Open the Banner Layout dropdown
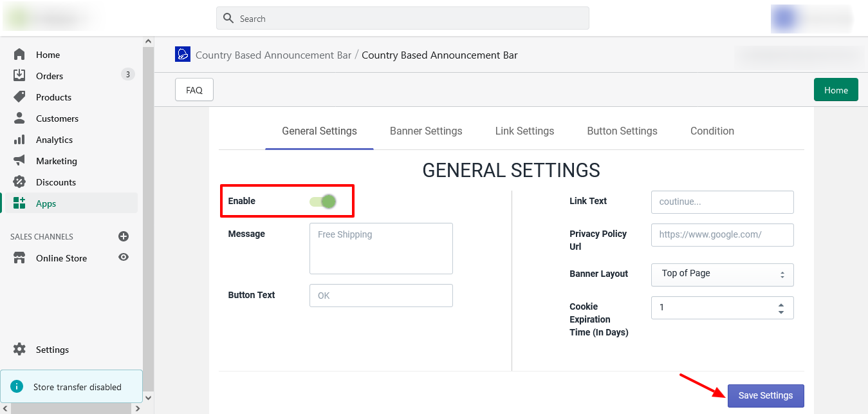 point(722,274)
